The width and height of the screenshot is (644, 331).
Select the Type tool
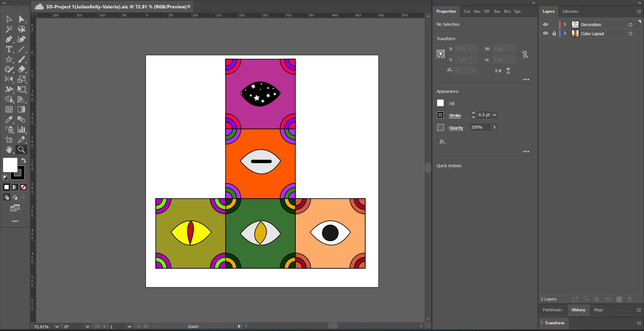[x=9, y=49]
